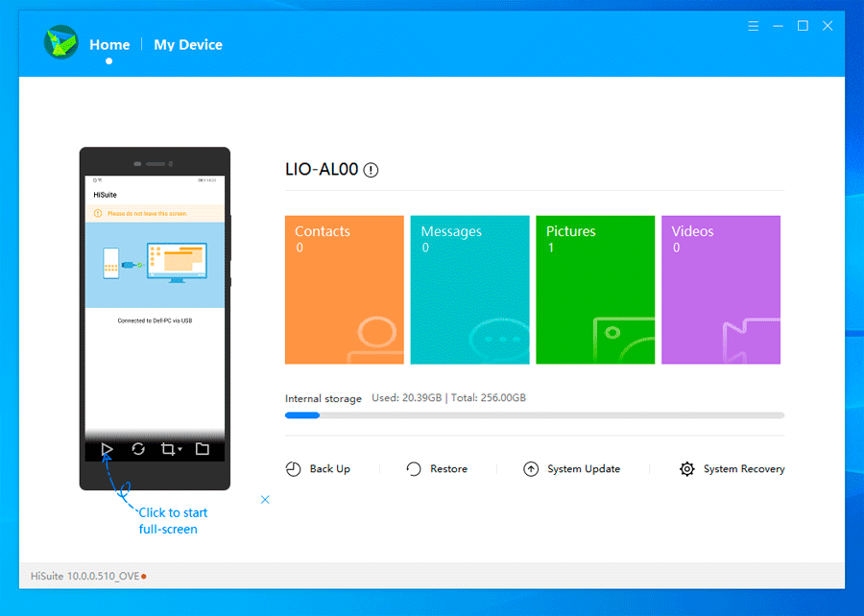Click the Back Up clock icon

pyautogui.click(x=293, y=469)
